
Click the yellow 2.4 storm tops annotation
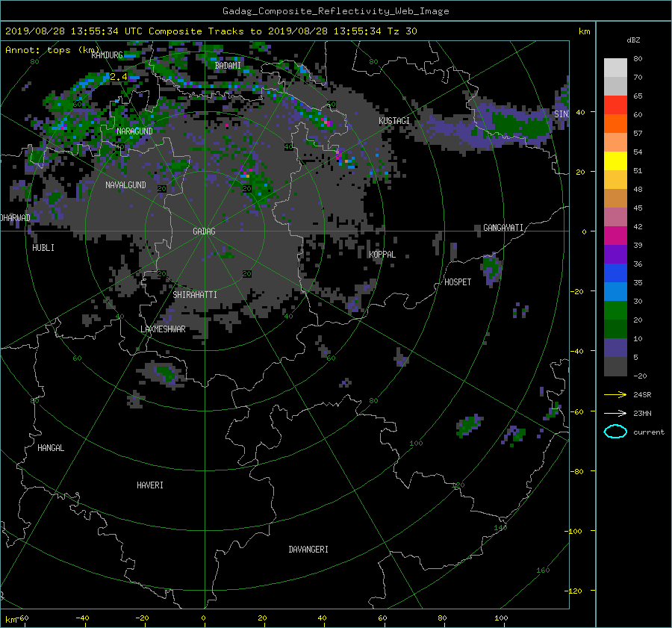[119, 77]
